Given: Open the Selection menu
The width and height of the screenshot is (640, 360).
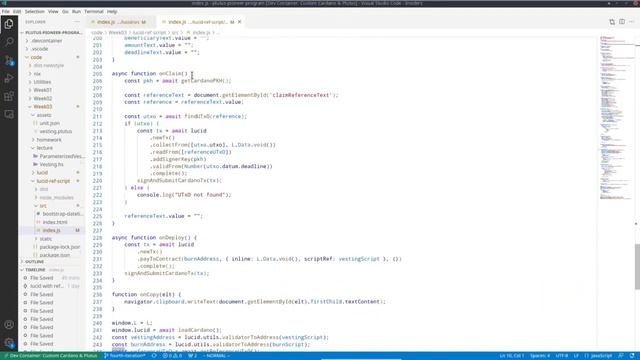Looking at the screenshot, I should (x=35, y=11).
